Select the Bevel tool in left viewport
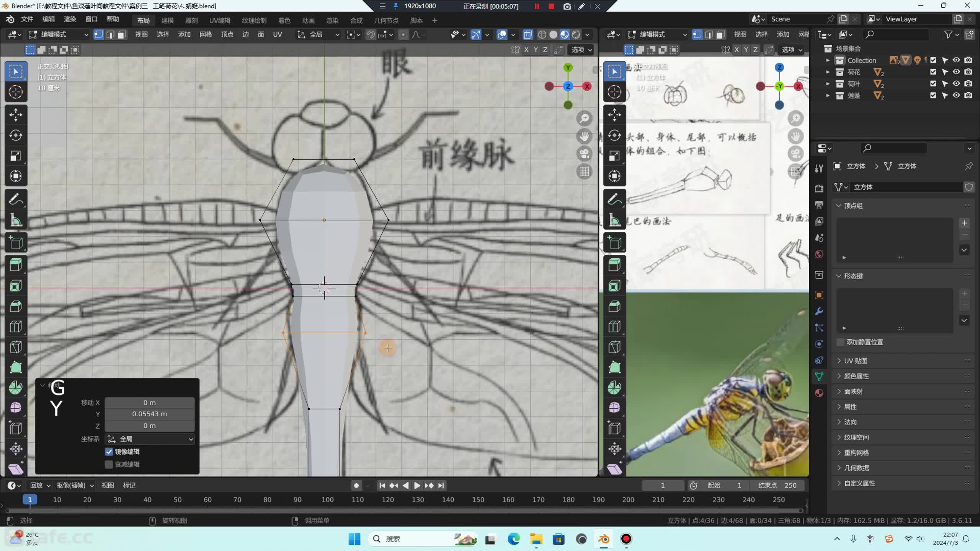The width and height of the screenshot is (980, 551). pos(16,306)
